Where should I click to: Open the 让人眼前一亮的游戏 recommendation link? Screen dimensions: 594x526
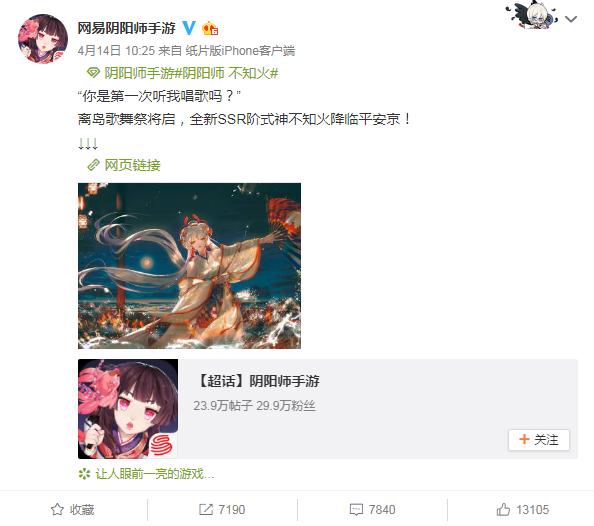pyautogui.click(x=155, y=474)
